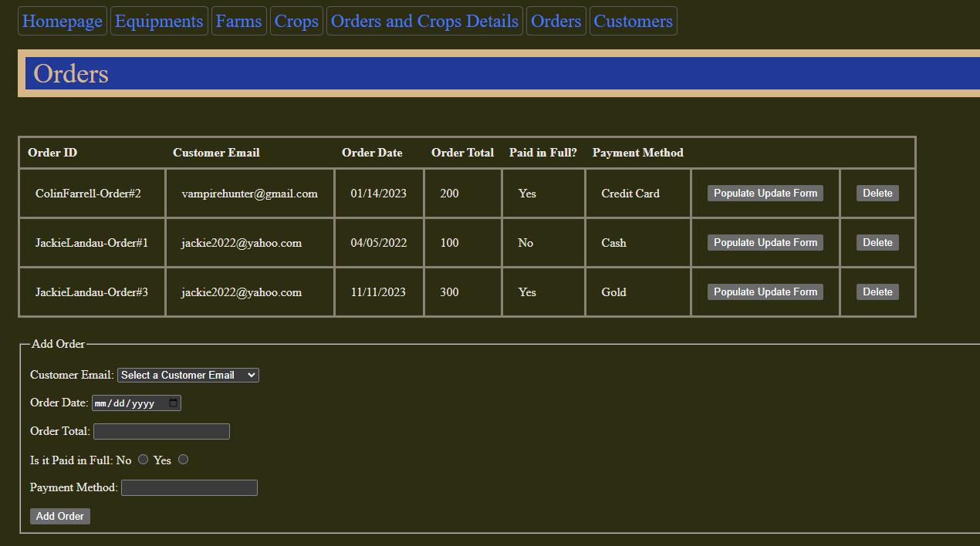Select the 'Yes' paid in full option
The height and width of the screenshot is (546, 980).
coord(183,459)
